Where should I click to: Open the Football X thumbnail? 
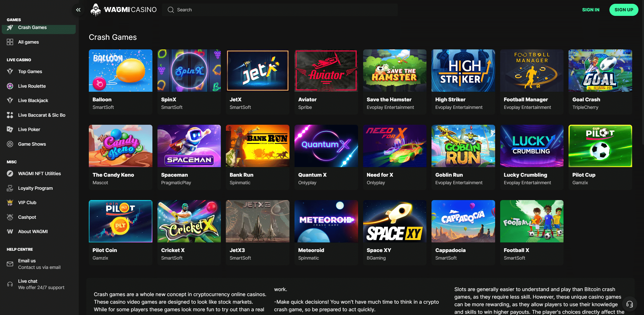pyautogui.click(x=532, y=221)
